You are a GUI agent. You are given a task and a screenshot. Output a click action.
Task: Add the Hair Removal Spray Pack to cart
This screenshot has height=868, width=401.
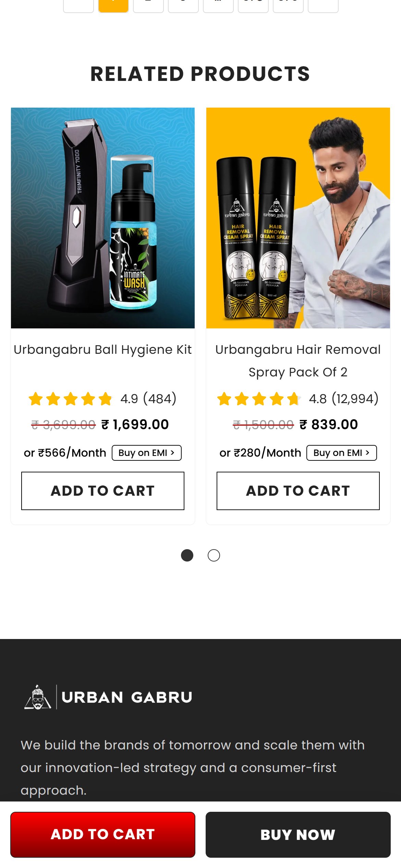[x=298, y=491]
